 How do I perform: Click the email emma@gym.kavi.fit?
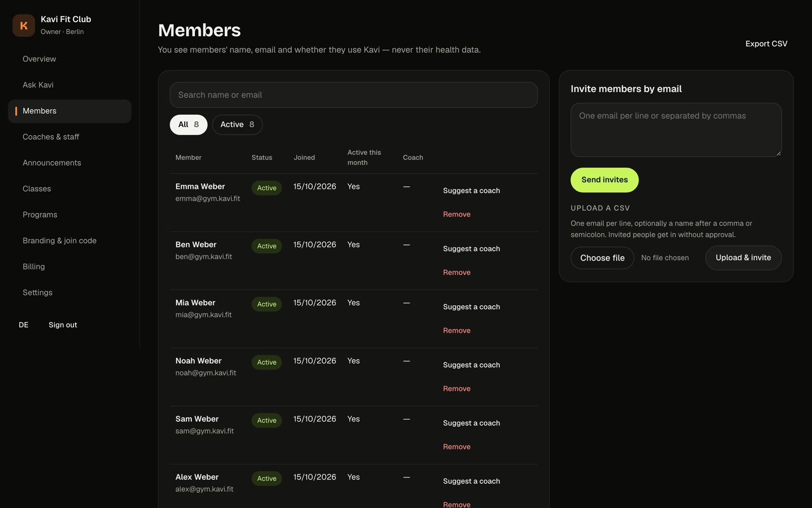[x=208, y=199]
